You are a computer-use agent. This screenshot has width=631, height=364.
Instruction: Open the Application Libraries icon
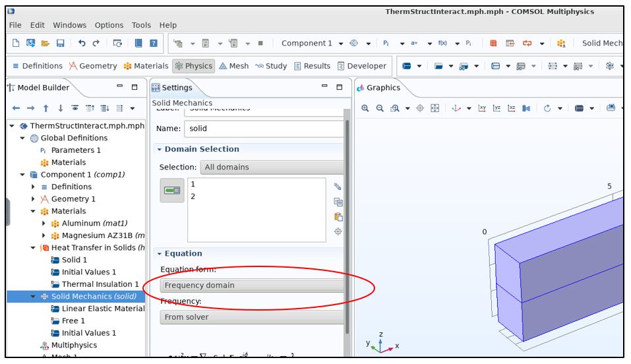[30, 43]
